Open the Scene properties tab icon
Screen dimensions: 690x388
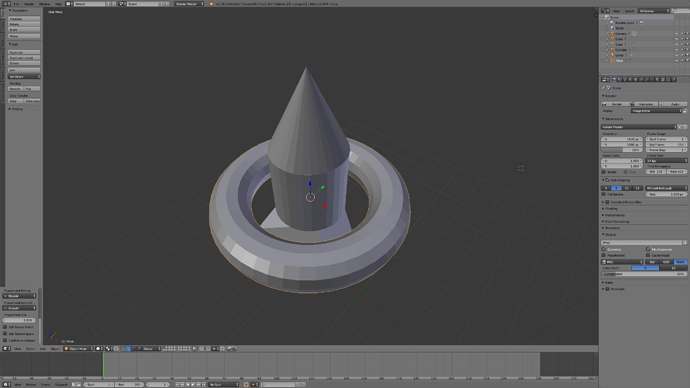625,79
